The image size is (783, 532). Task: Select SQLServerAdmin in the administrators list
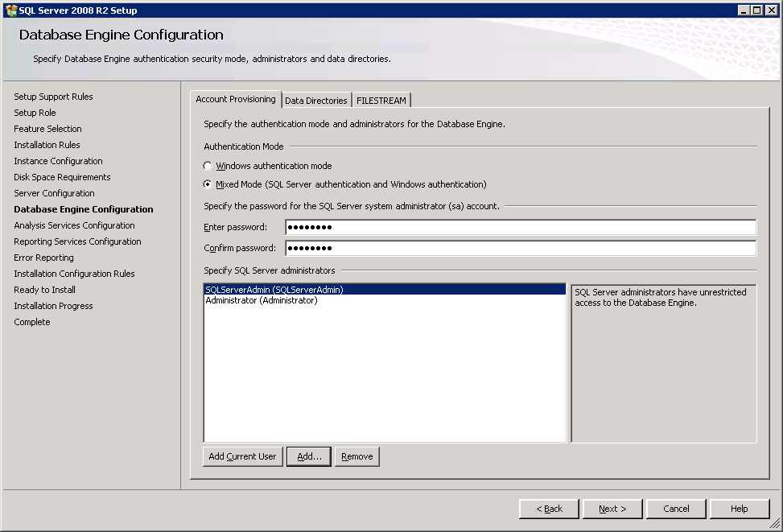tap(385, 290)
